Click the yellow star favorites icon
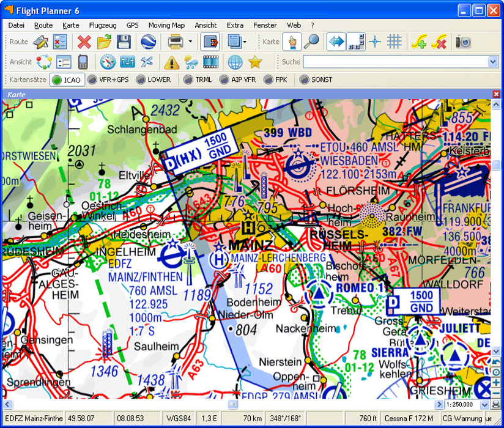504x428 pixels. click(x=255, y=62)
